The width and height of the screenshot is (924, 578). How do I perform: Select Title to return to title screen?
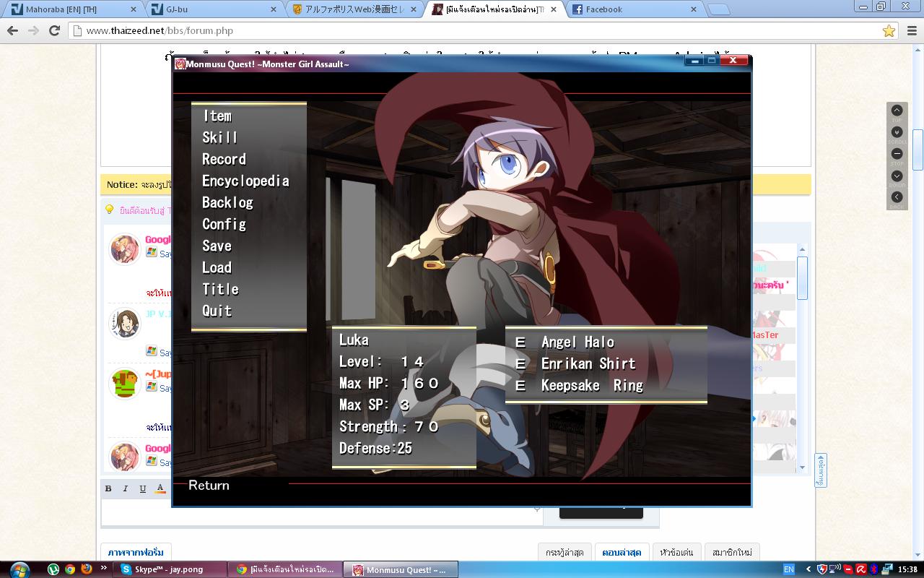220,289
